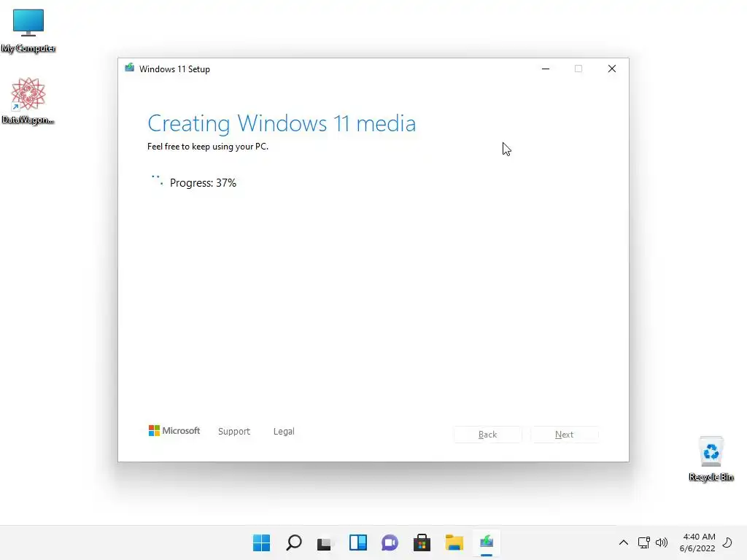This screenshot has height=560, width=747.
Task: Click the Windows 11 Setup title bar icon
Action: point(130,68)
